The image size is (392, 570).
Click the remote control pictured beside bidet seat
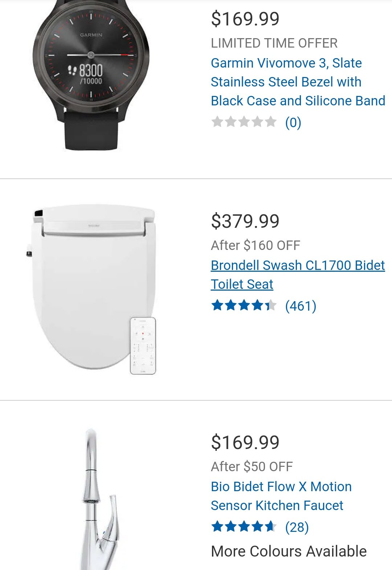(x=143, y=345)
